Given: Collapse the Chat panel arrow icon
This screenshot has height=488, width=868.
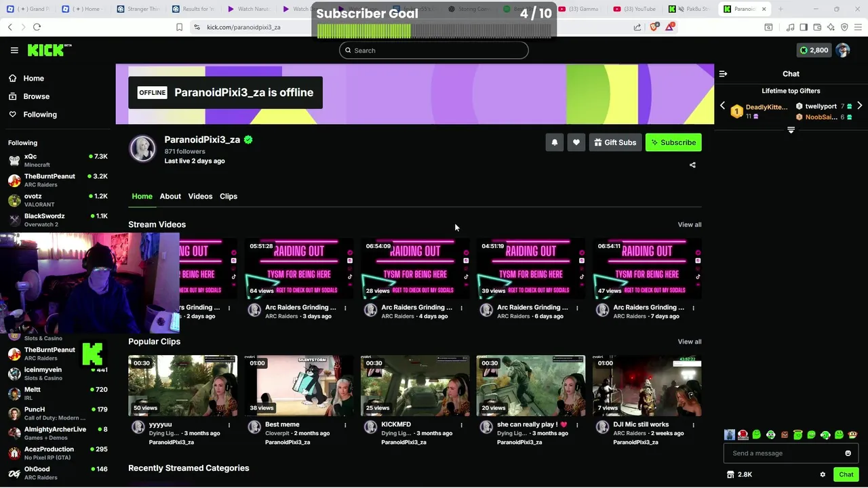Looking at the screenshot, I should click(x=723, y=74).
